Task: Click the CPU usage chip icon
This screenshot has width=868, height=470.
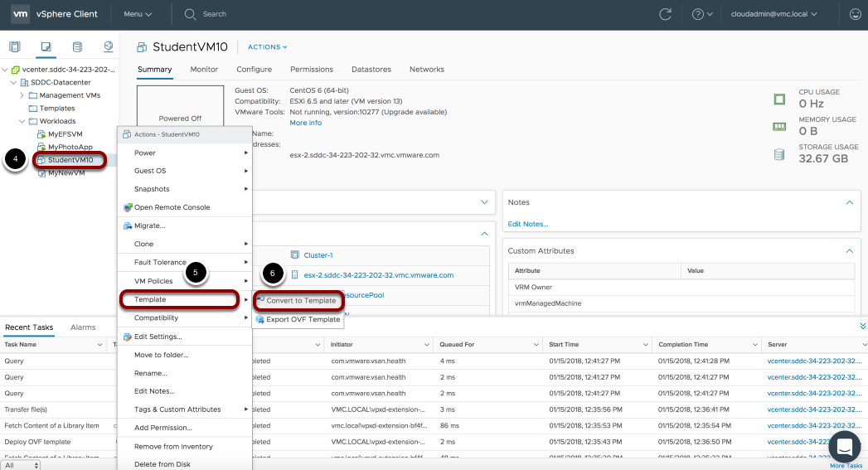Action: [x=779, y=99]
